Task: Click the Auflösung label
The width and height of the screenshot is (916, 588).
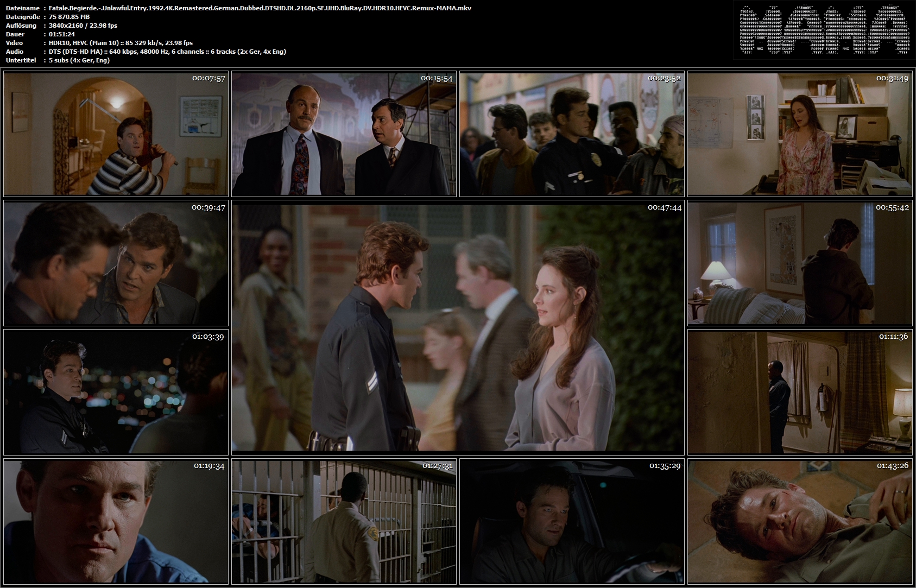Action: click(21, 26)
